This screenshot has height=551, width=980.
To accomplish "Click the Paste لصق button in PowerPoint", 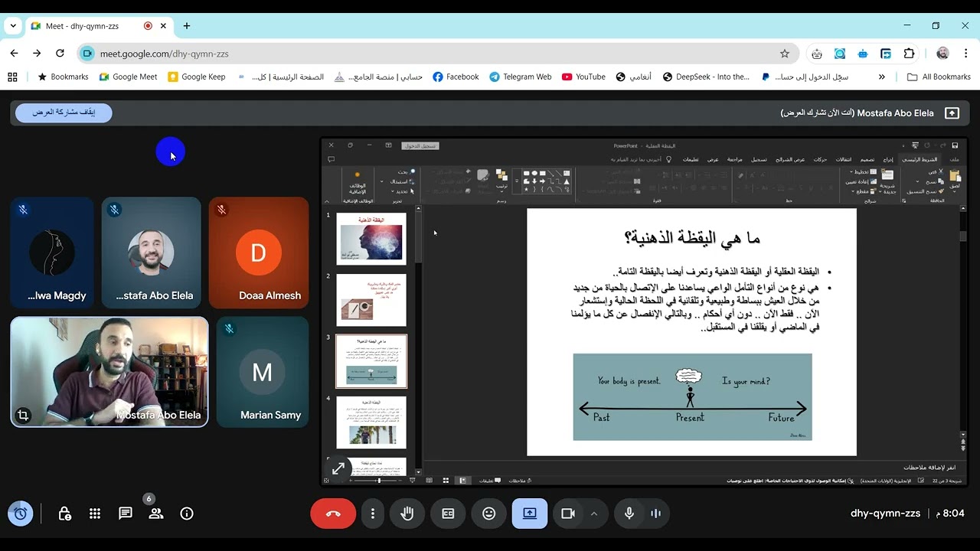I will point(955,179).
